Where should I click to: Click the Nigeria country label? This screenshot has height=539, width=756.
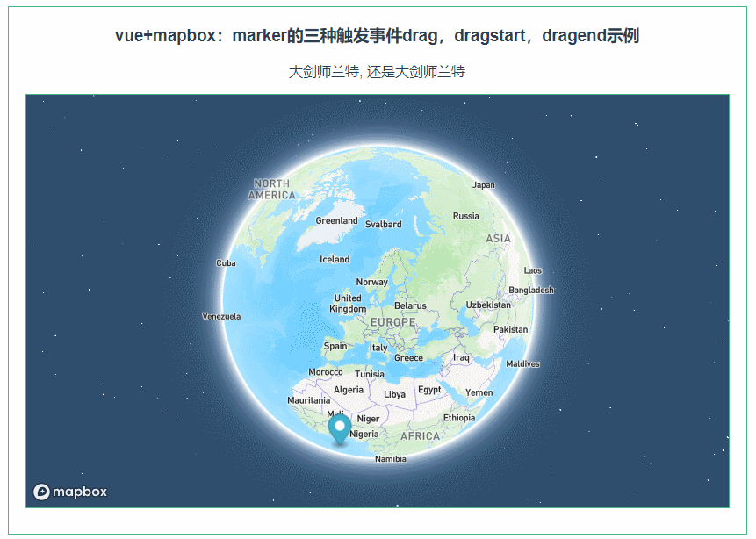(364, 435)
